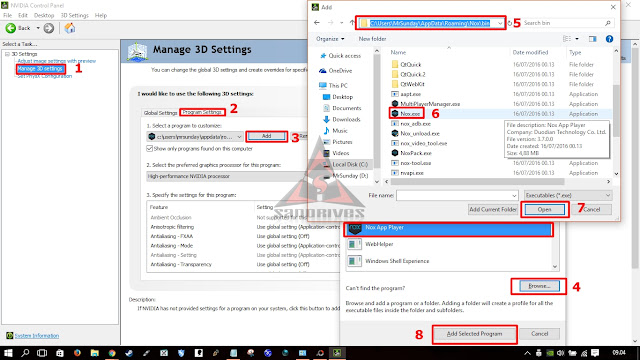Image resolution: width=640 pixels, height=360 pixels.
Task: Click the refresh icon beside address bar
Action: [509, 23]
